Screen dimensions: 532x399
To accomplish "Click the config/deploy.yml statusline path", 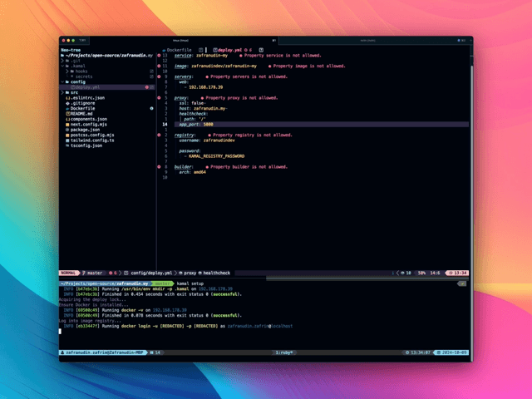I will click(x=151, y=273).
